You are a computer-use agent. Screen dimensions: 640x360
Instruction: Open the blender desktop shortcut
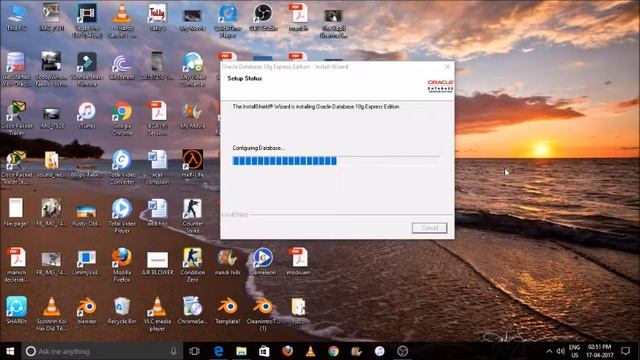87,311
